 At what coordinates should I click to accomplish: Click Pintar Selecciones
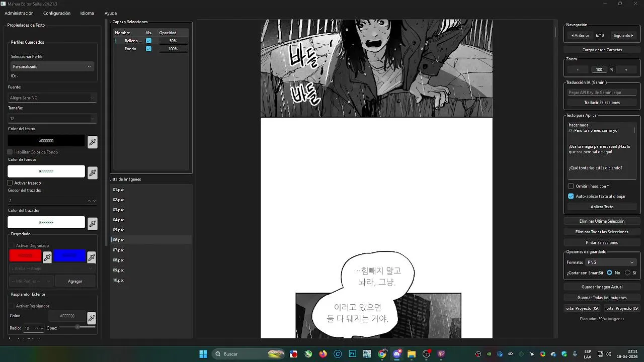[x=602, y=243]
